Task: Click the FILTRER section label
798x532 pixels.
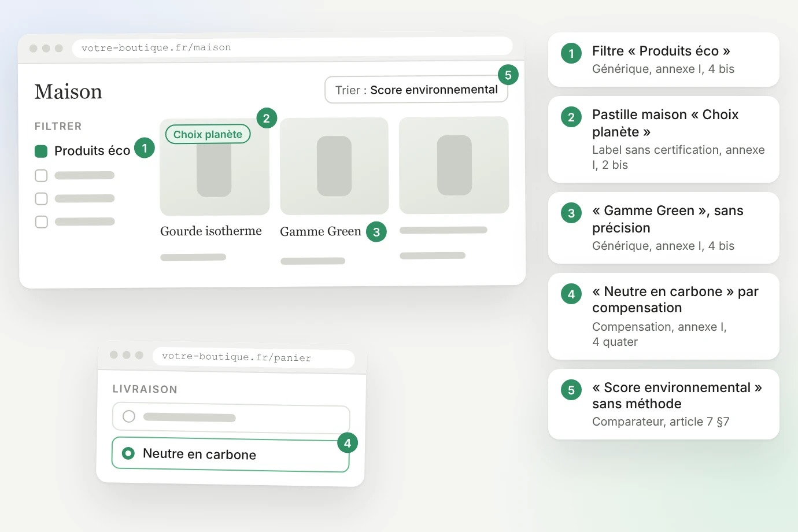Action: (x=58, y=126)
